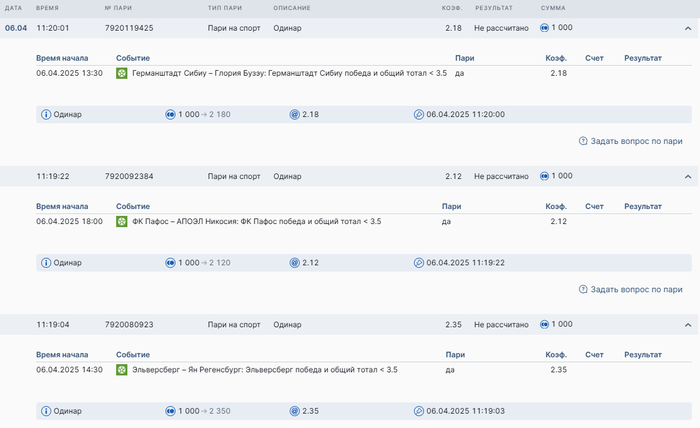This screenshot has height=428, width=700.
Task: Collapse bet 7920119425 details with chevron
Action: pyautogui.click(x=688, y=28)
